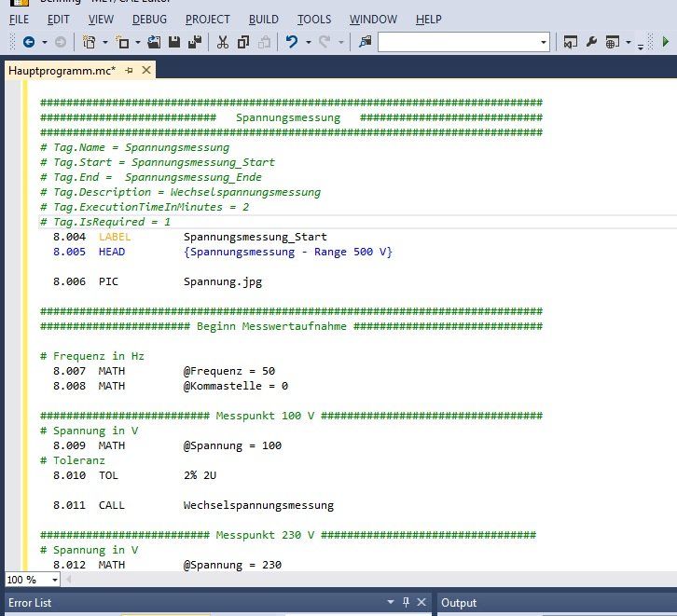677x616 pixels.
Task: Close the Hauptprogramm.mc tab
Action: coord(145,71)
